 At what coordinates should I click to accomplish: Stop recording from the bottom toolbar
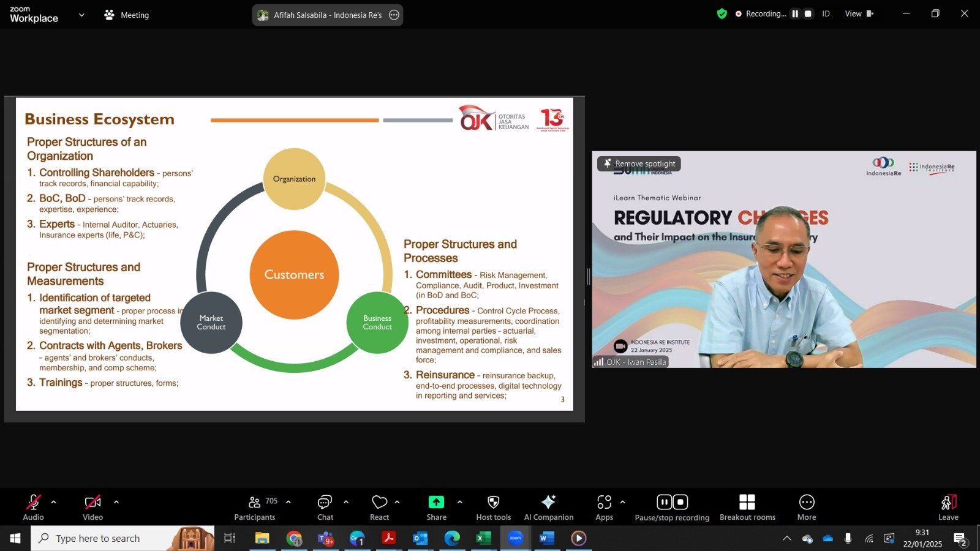(x=680, y=502)
